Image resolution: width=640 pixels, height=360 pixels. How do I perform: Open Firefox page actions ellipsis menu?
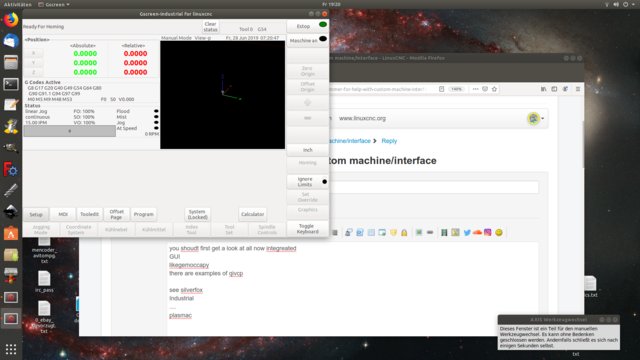coord(475,89)
